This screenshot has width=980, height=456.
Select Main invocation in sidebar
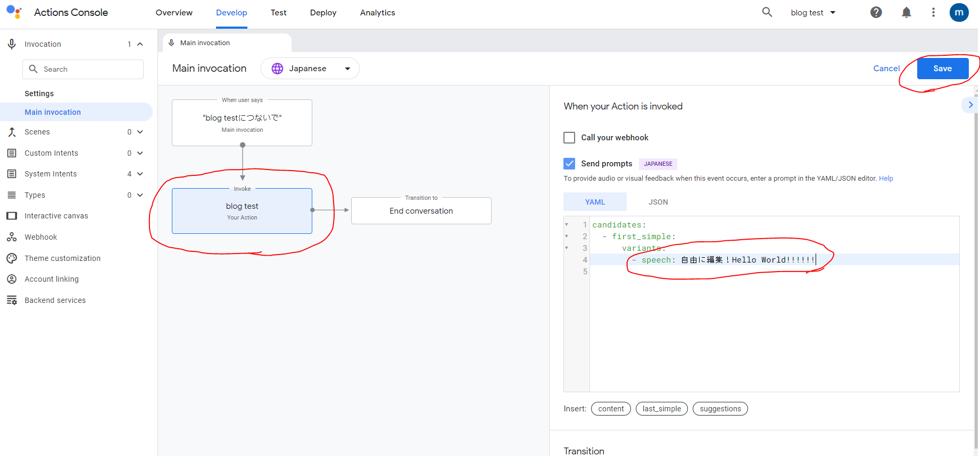tap(76, 112)
